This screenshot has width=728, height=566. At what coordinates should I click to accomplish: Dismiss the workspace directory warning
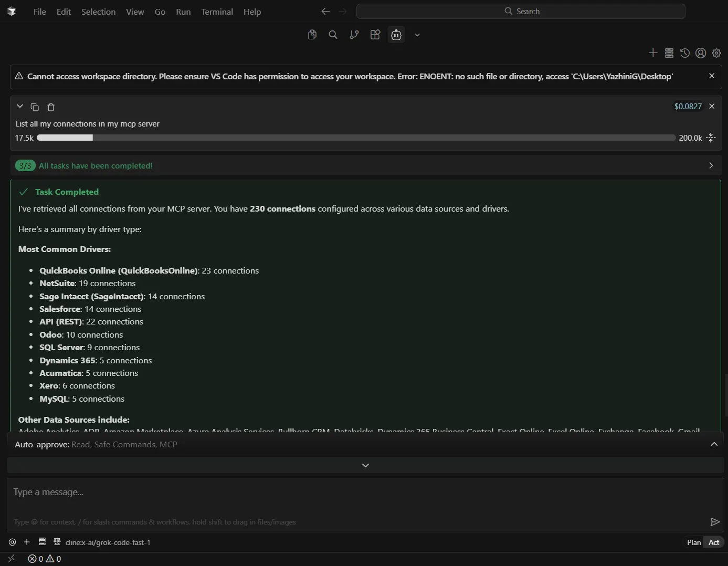pyautogui.click(x=712, y=76)
